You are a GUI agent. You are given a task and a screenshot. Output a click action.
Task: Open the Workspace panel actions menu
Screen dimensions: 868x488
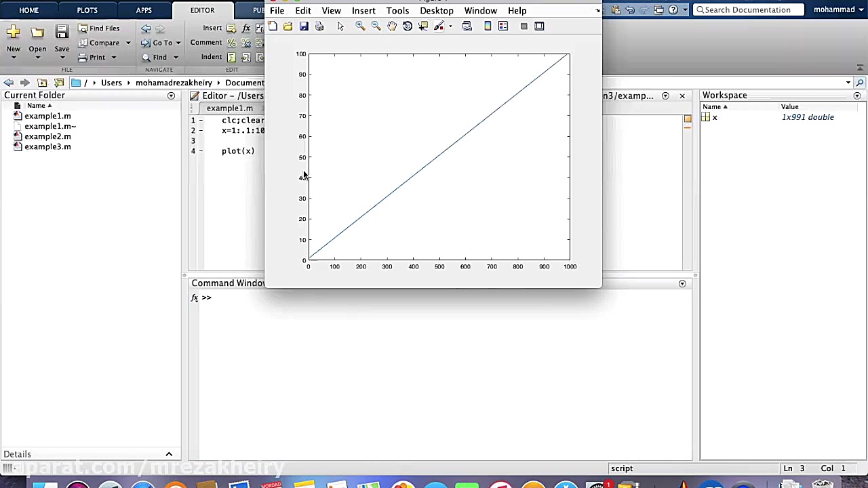click(857, 96)
